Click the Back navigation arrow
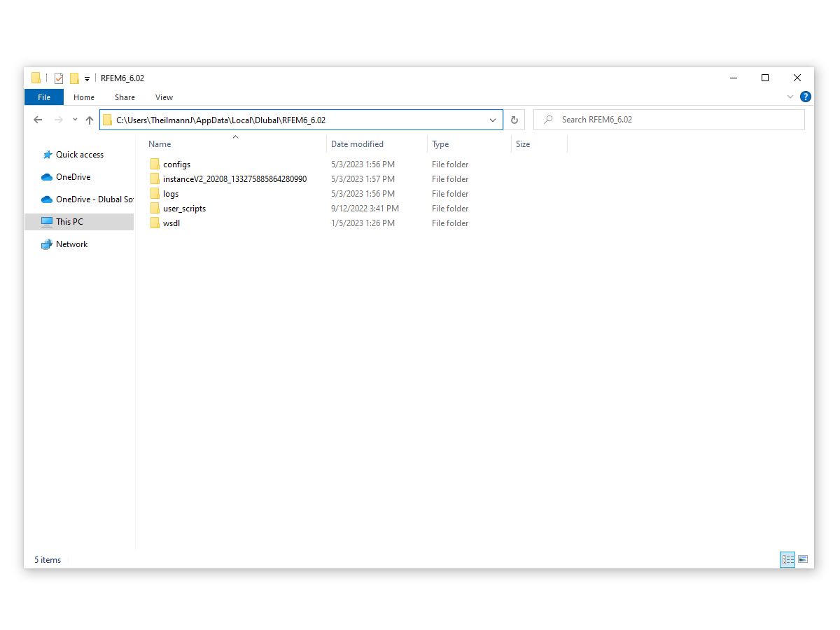This screenshot has width=840, height=630. point(38,119)
